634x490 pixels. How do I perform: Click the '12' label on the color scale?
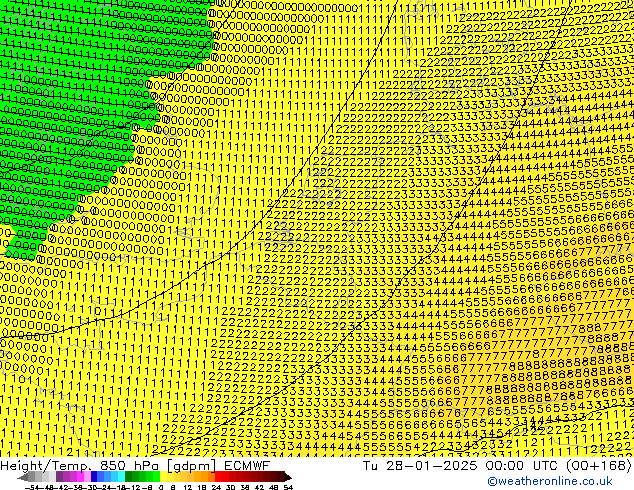pyautogui.click(x=188, y=487)
